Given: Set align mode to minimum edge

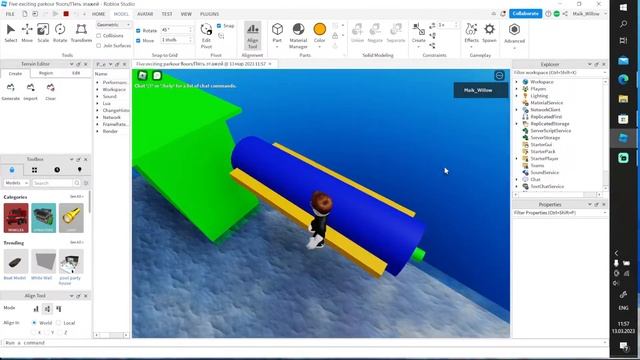Looking at the screenshot, I should pos(36,309).
